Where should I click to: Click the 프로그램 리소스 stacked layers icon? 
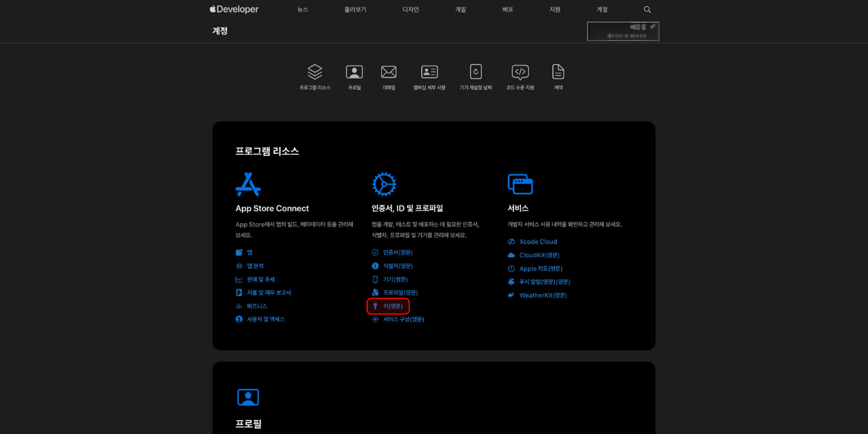tap(315, 72)
